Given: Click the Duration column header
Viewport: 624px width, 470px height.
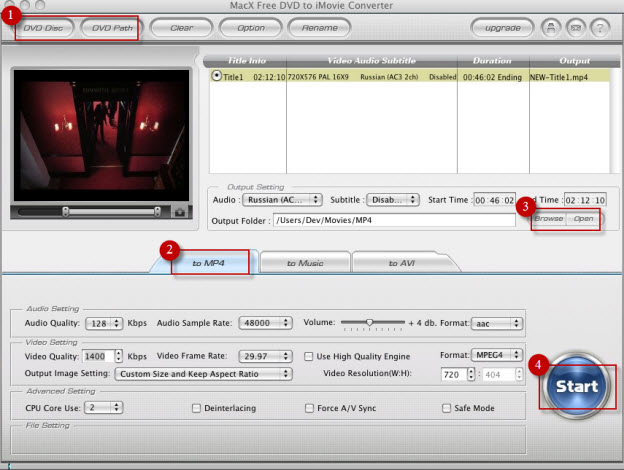Looking at the screenshot, I should [493, 61].
